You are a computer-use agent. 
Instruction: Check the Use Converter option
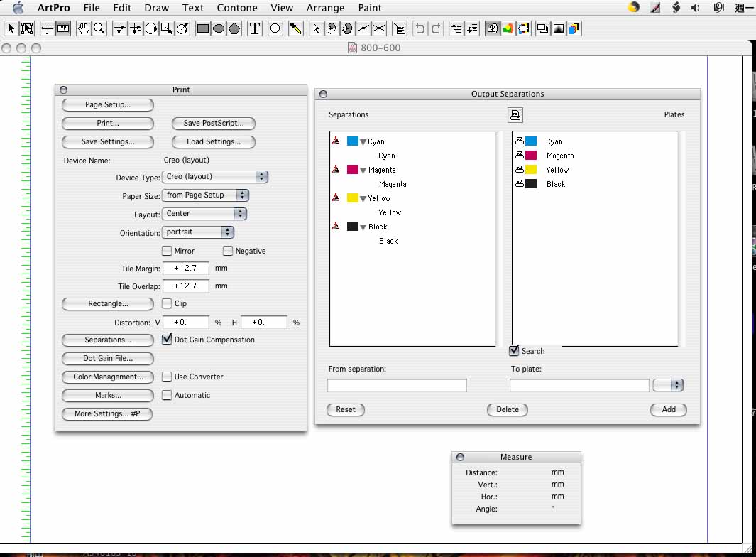pos(167,377)
